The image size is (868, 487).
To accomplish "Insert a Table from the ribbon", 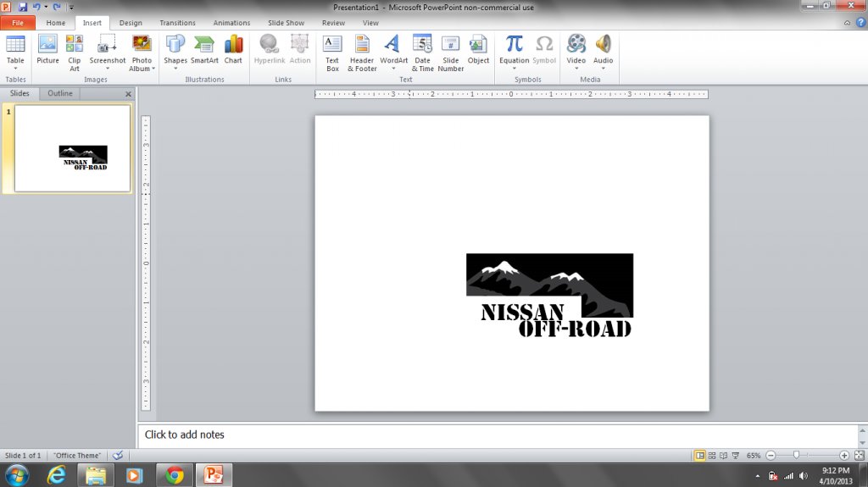I will point(15,53).
